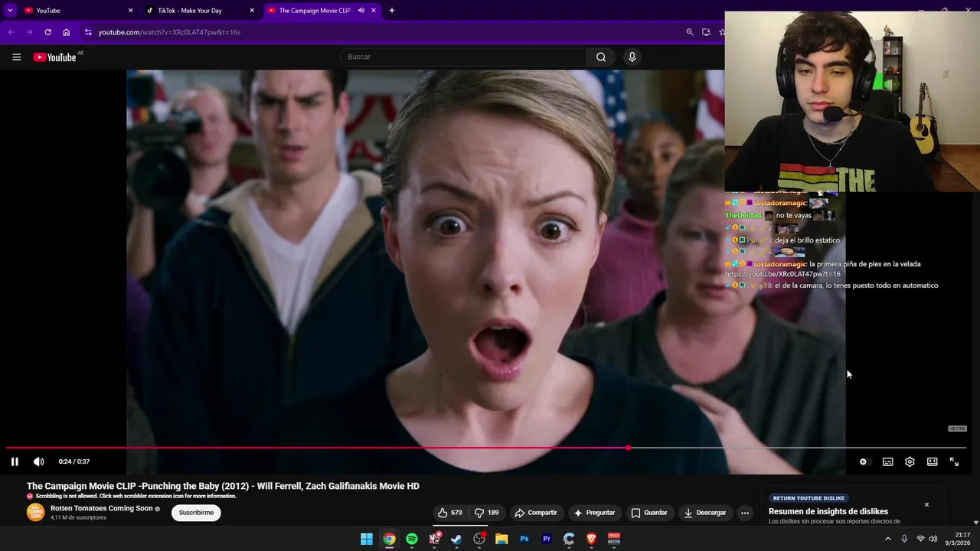Open the YouTube hamburger guide menu
980x551 pixels.
(16, 57)
